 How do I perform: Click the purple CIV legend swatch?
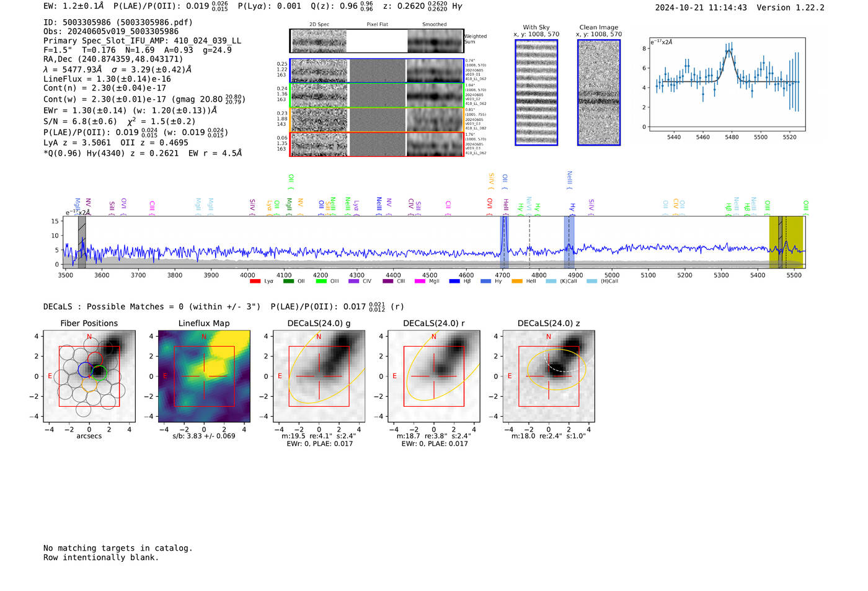354,282
